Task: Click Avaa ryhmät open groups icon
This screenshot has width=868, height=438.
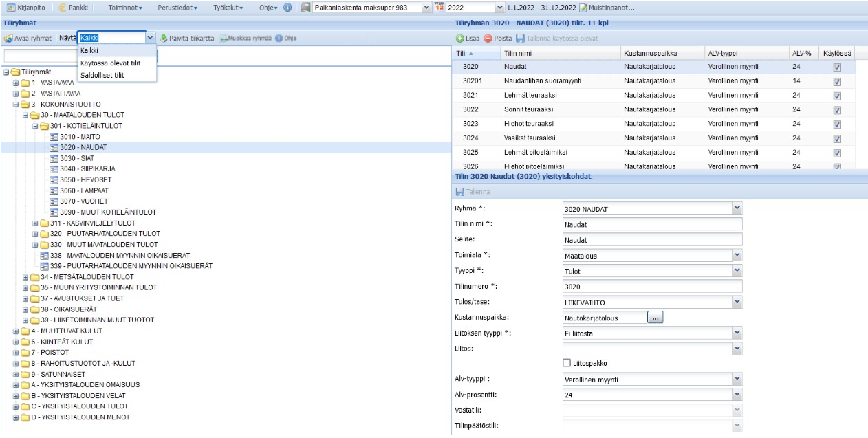Action: [x=9, y=38]
